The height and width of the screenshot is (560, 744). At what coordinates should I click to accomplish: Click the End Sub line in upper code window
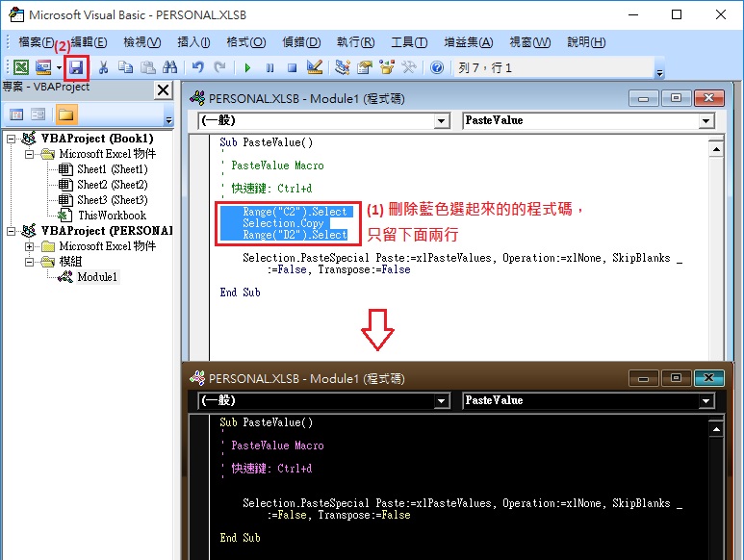point(240,293)
